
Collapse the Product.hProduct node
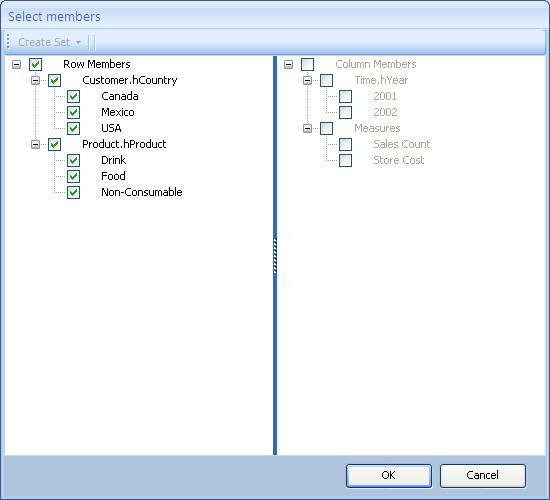point(35,144)
